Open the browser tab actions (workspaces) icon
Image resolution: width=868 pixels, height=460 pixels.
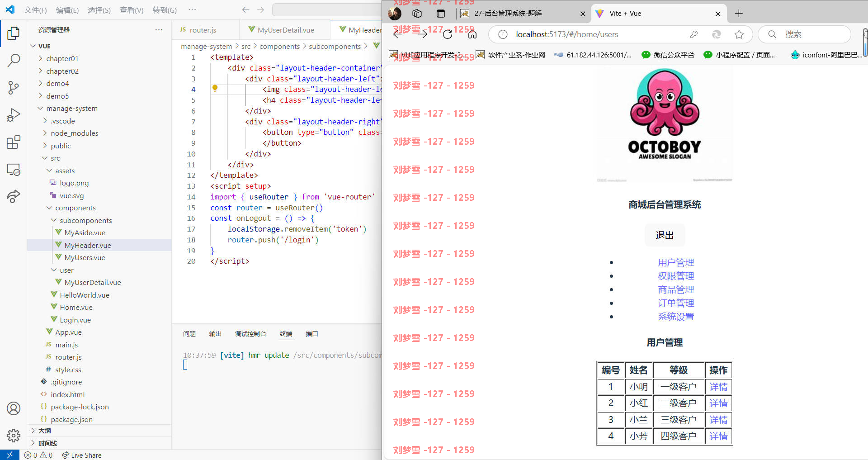tap(417, 14)
